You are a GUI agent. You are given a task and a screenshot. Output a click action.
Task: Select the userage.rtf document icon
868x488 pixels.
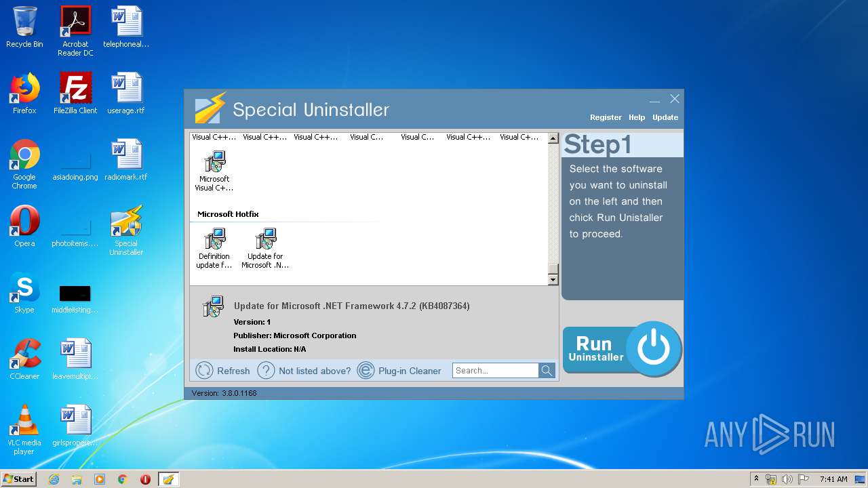[x=126, y=94]
